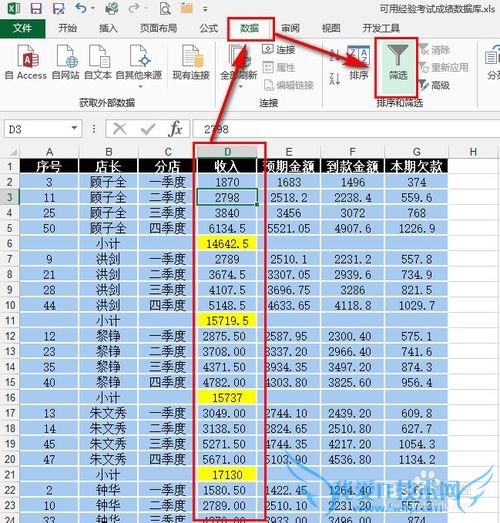Viewport: 500px width, 523px height.
Task: Redo the last undone action
Action: click(134, 8)
